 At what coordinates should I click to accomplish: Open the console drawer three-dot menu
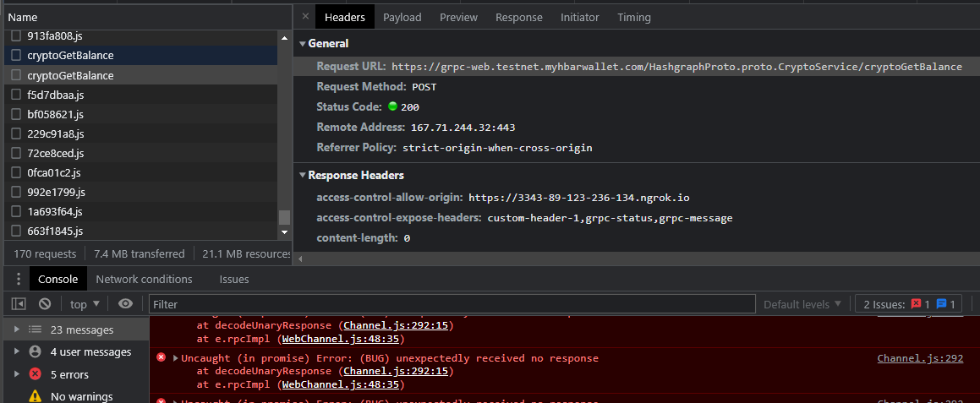(19, 279)
